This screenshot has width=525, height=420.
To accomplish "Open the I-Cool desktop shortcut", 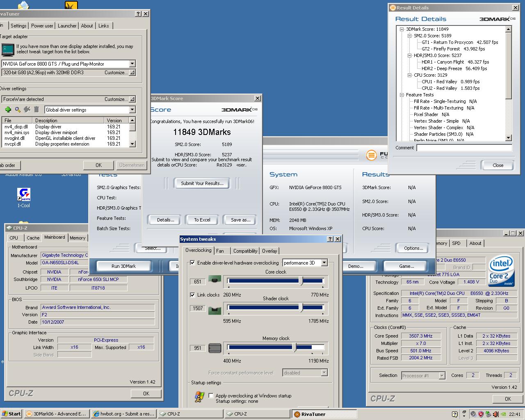I will click(24, 198).
